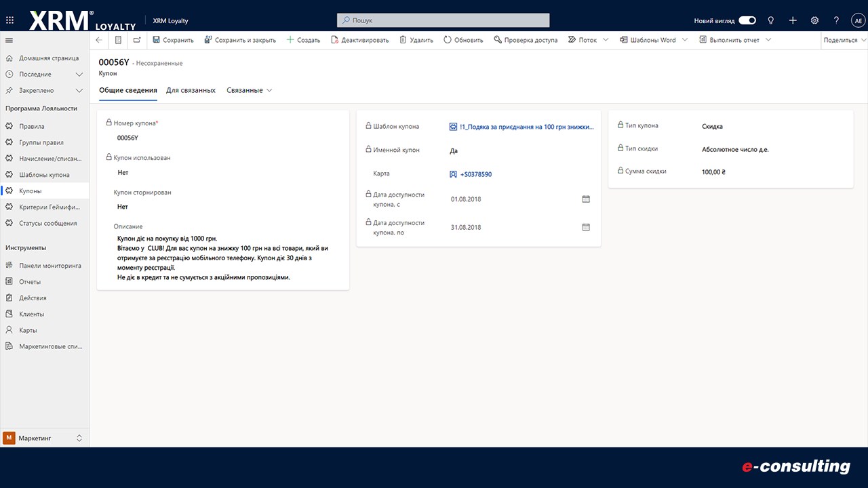
Task: Switch to Общие сведения tab
Action: click(x=128, y=90)
